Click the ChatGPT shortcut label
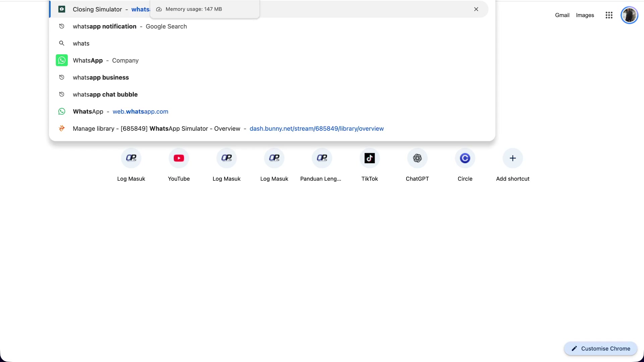 pos(417,179)
